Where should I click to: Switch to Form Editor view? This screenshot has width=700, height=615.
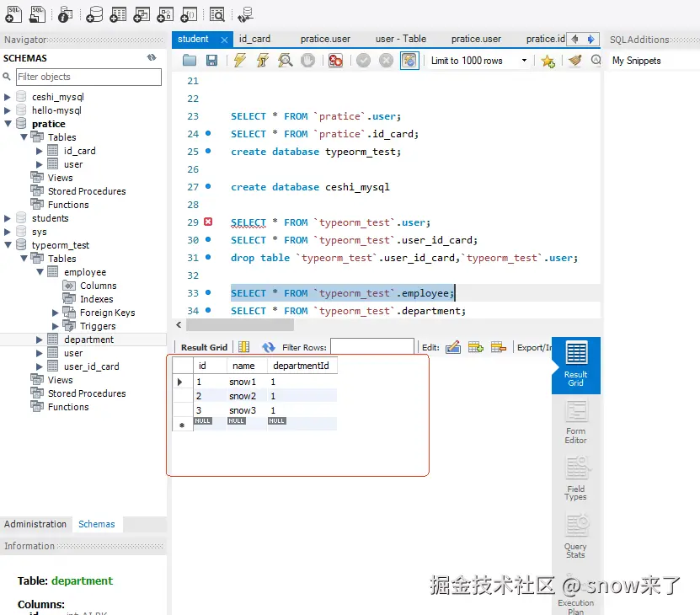coord(576,422)
